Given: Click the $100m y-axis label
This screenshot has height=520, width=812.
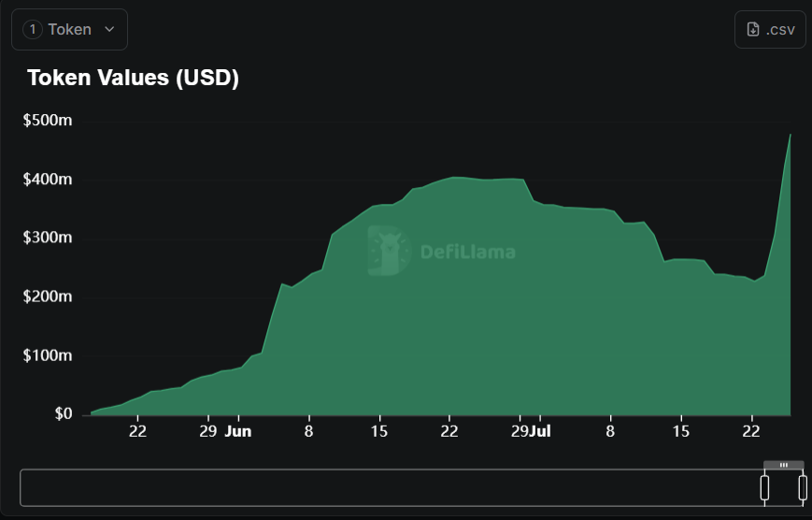Looking at the screenshot, I should (x=47, y=355).
